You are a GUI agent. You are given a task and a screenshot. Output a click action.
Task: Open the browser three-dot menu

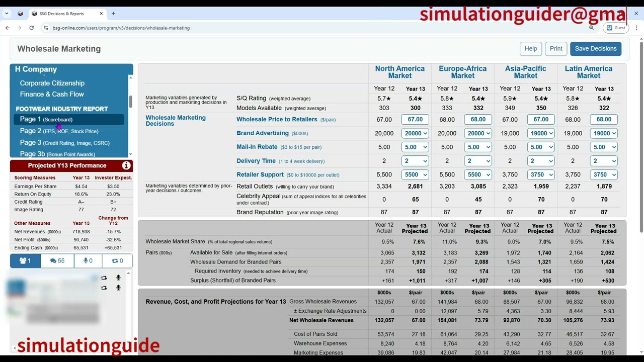click(x=637, y=28)
